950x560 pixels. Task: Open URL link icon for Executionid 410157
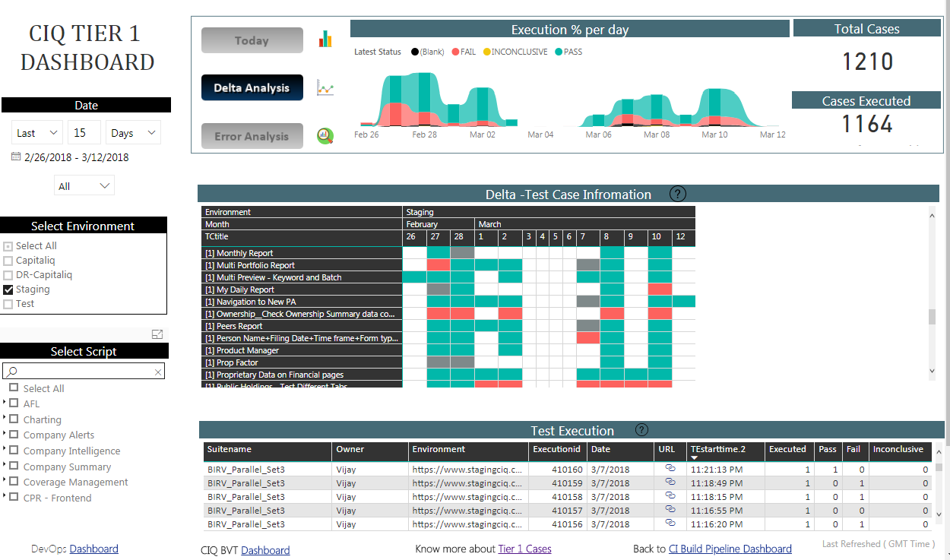tap(670, 510)
